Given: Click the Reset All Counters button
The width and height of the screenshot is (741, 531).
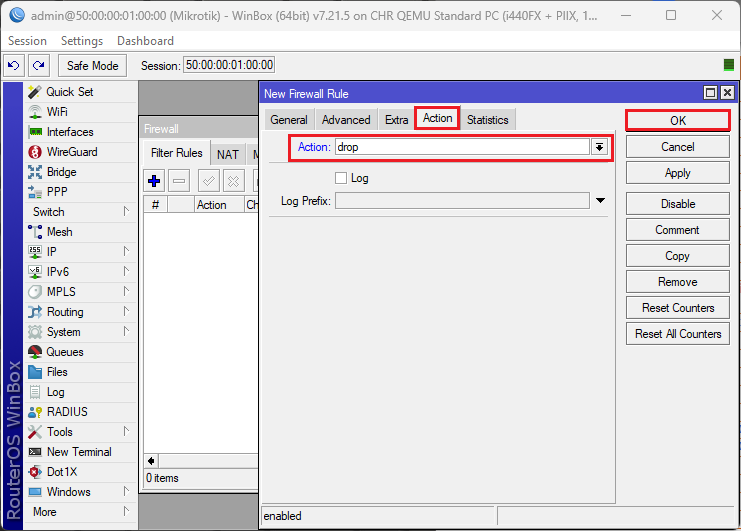Looking at the screenshot, I should pyautogui.click(x=678, y=334).
